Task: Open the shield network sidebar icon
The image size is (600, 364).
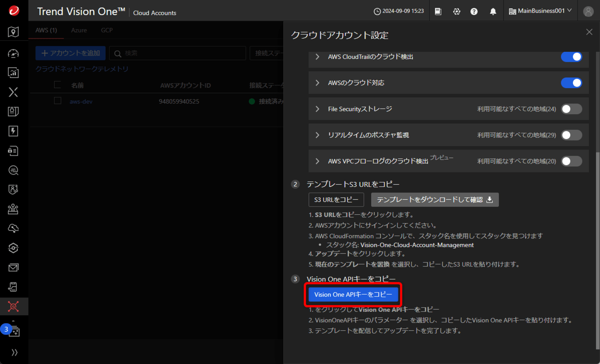Action: point(13,189)
